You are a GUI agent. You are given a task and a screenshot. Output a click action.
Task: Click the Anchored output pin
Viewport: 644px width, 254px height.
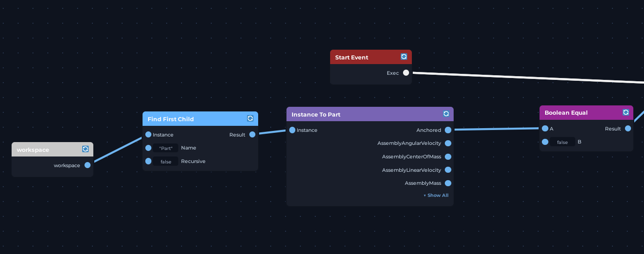pos(448,130)
